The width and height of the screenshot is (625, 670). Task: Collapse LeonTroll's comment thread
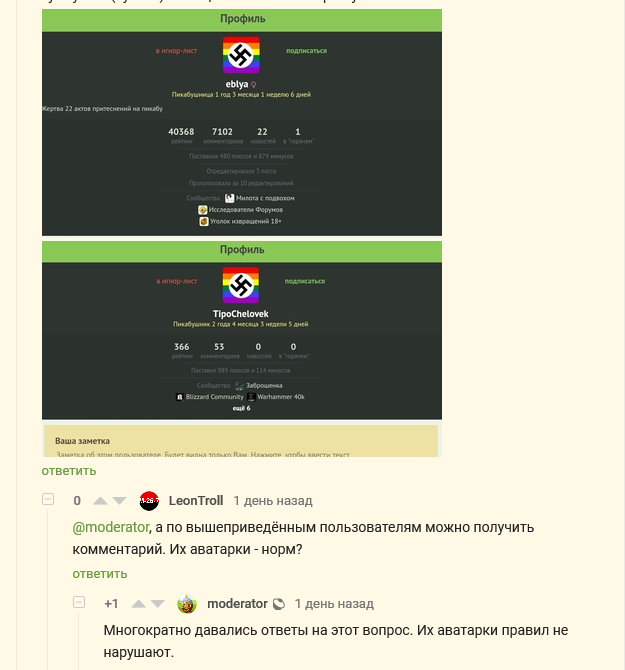click(48, 499)
